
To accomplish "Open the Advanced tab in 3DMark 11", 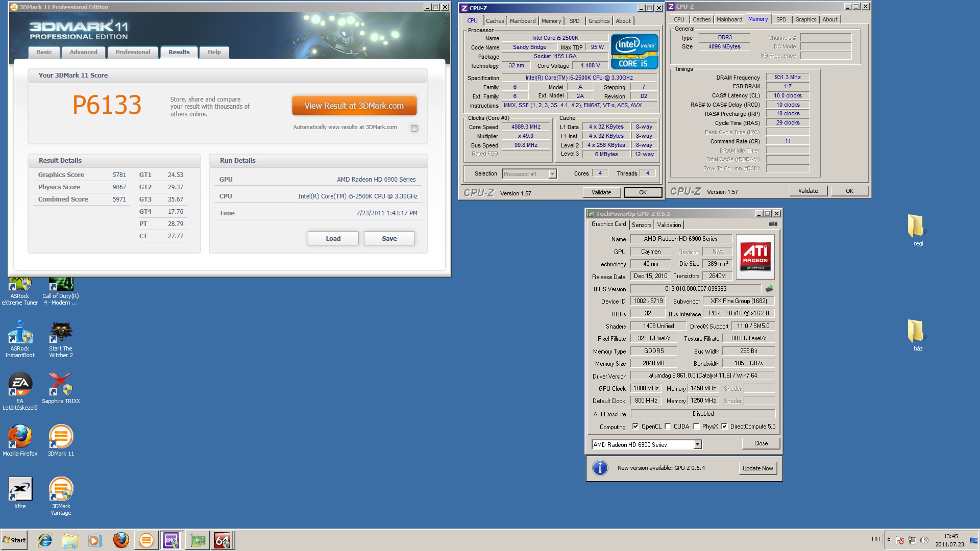I will 83,52.
